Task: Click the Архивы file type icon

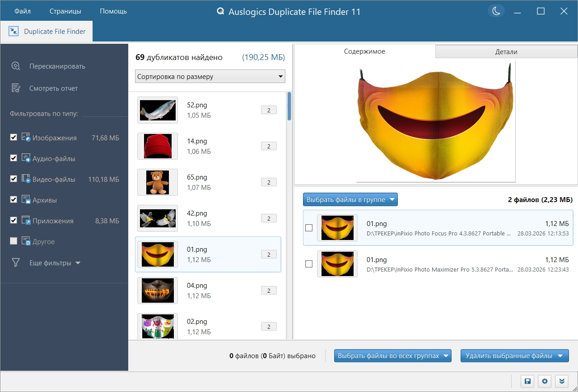Action: click(x=26, y=200)
